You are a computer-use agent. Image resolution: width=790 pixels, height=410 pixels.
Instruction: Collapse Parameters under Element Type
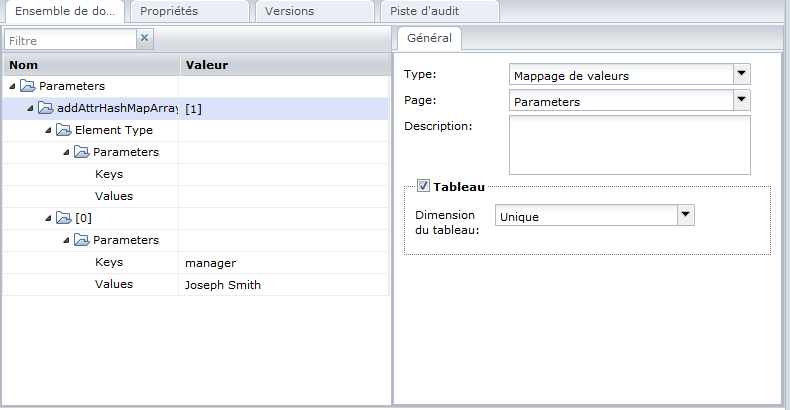(x=66, y=152)
